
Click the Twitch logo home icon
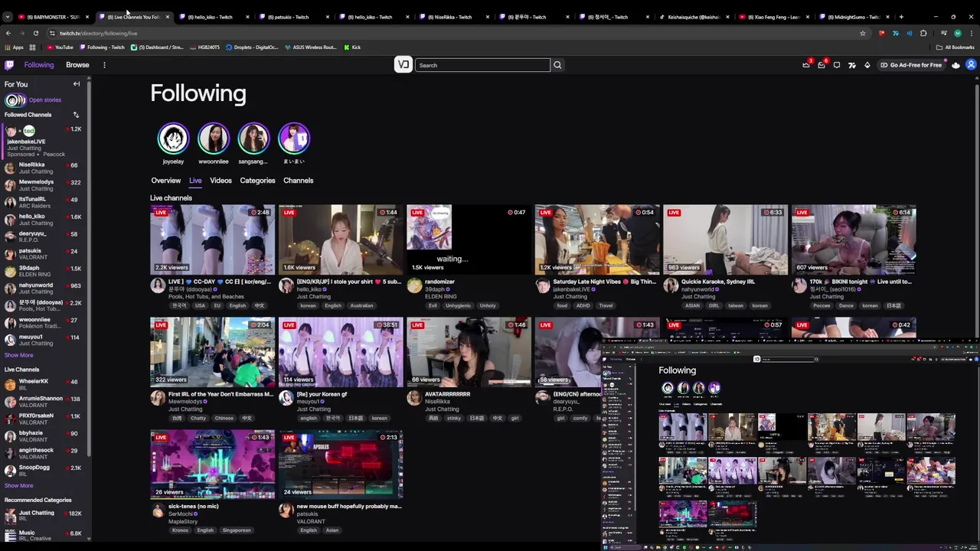(9, 65)
